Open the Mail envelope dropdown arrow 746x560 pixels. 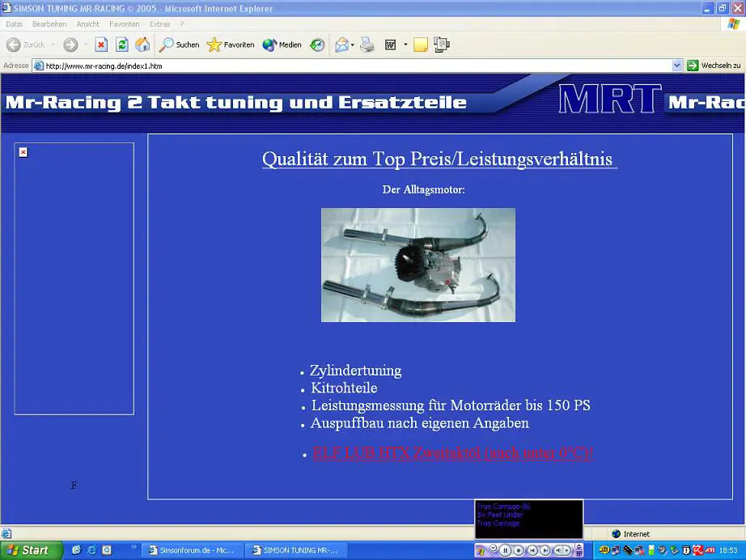[x=354, y=45]
